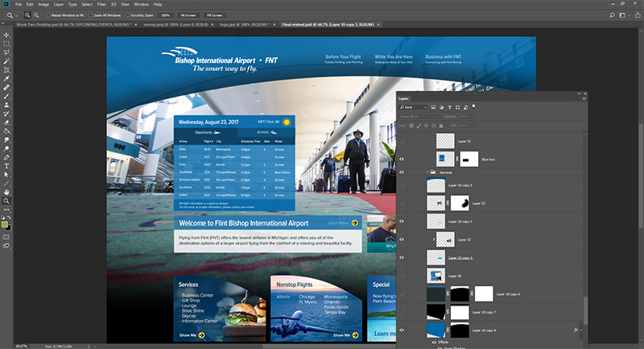Select the Paint Bucket tool
The height and width of the screenshot is (349, 644).
click(6, 131)
